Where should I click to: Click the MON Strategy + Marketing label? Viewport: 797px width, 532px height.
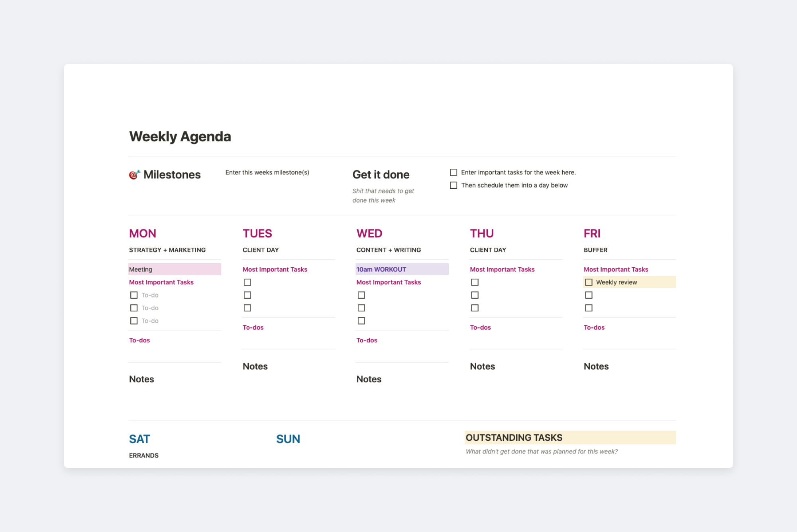(167, 249)
